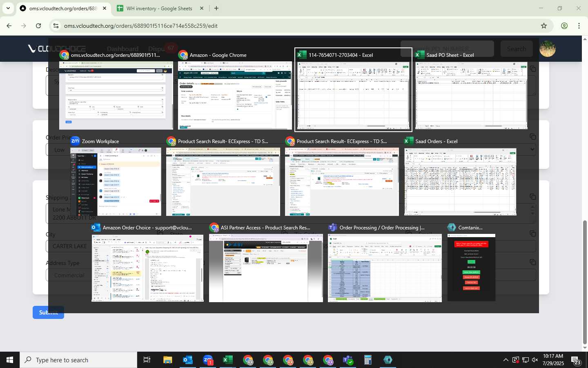Switch to the Order Processing Teams window
The width and height of the screenshot is (588, 368).
385,268
